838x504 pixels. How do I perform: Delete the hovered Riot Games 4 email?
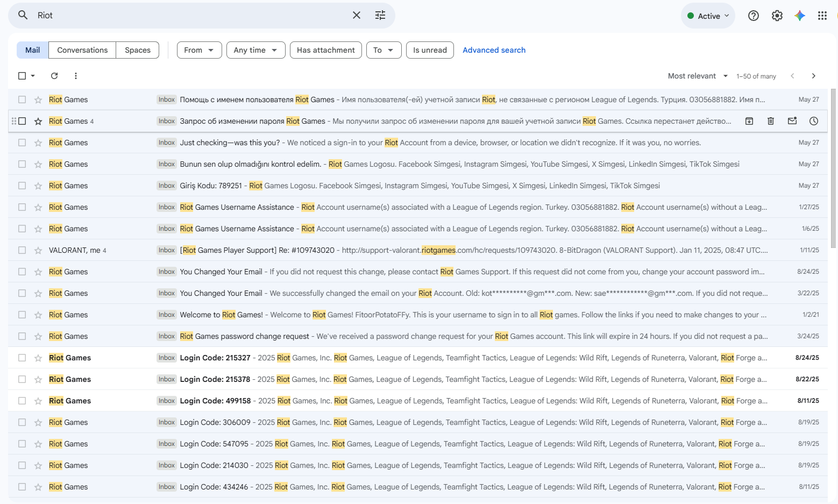(771, 121)
